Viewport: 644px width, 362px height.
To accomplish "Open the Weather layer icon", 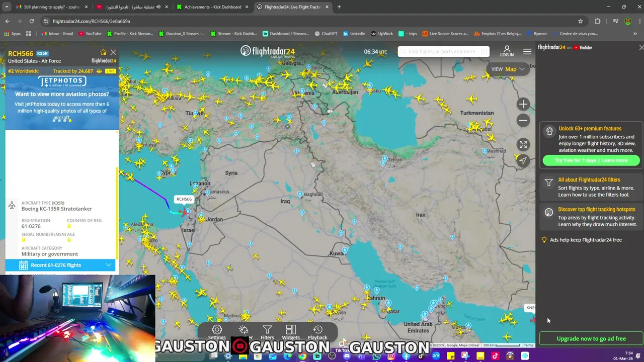I will tap(244, 330).
